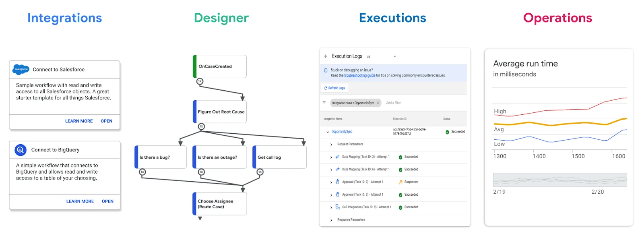Select the Get call log node

(279, 157)
